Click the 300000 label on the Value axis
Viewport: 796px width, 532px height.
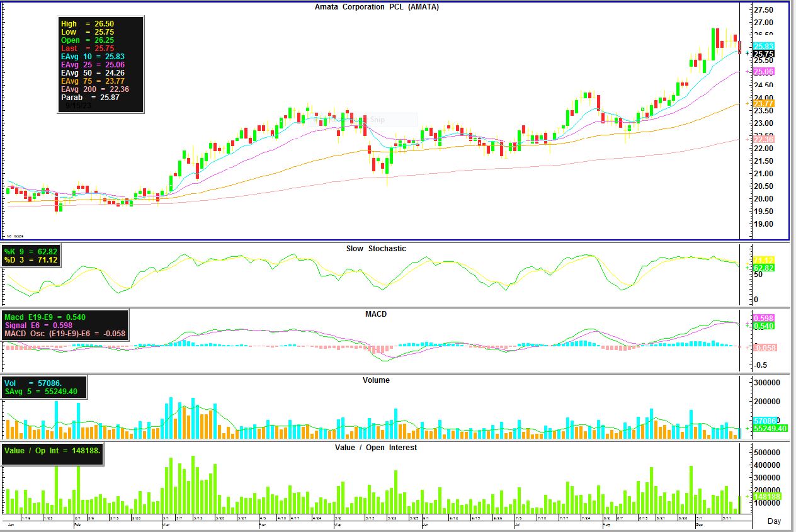click(x=767, y=478)
